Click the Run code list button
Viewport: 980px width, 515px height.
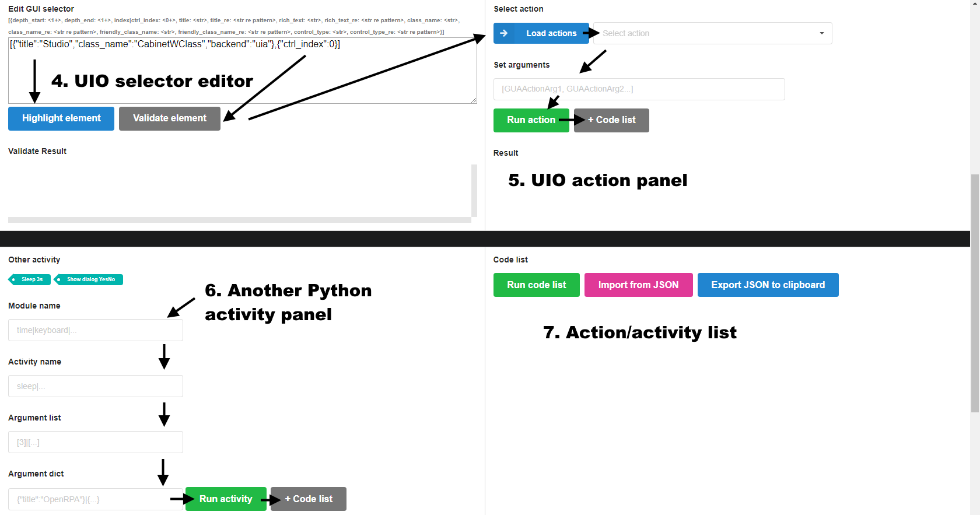536,285
